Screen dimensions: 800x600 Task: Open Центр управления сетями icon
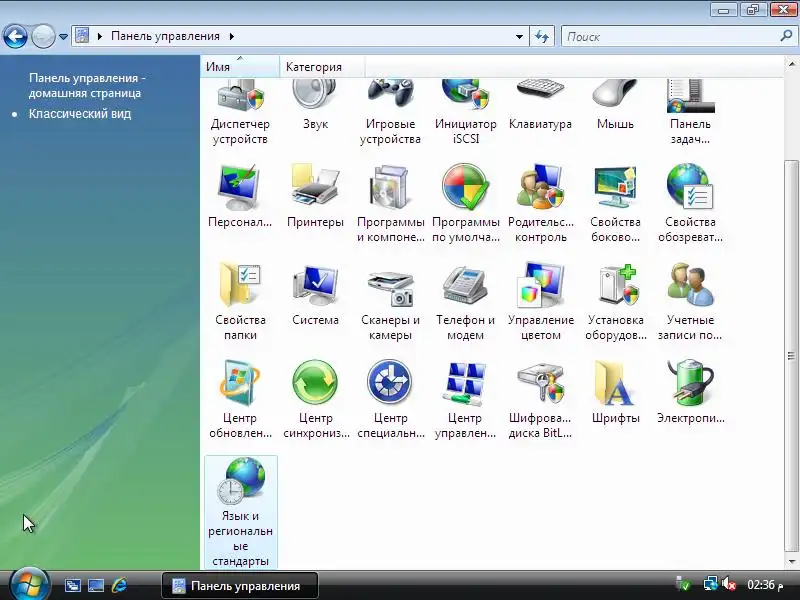pos(465,383)
